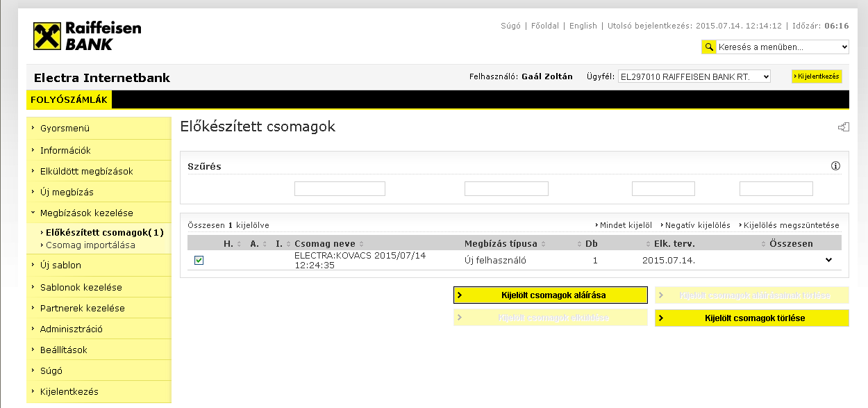Click the Kijelölés megszüntetése link

tap(791, 225)
